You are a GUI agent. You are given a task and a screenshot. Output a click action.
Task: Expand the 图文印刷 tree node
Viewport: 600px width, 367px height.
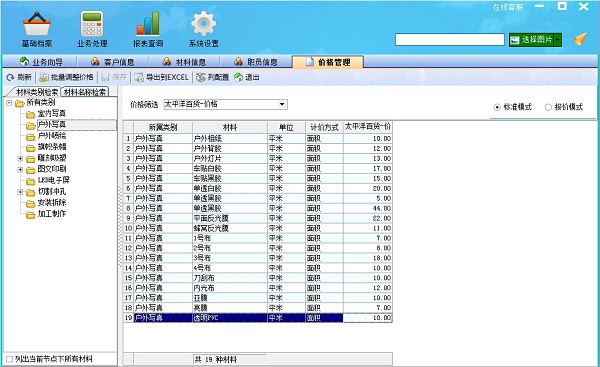(x=20, y=169)
